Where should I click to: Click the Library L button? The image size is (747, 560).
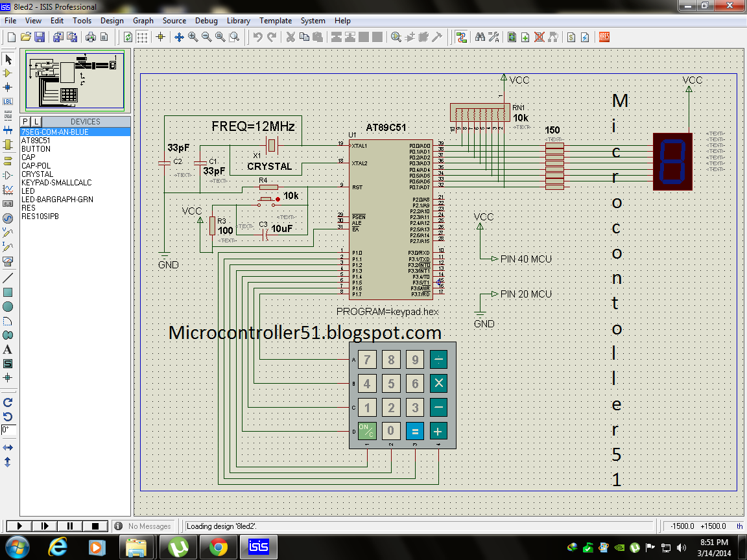click(x=36, y=122)
